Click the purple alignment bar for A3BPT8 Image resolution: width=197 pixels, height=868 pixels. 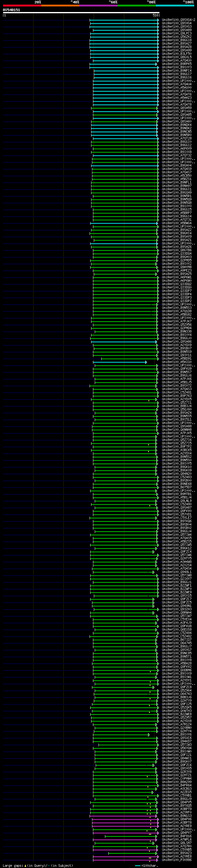coord(125,822)
